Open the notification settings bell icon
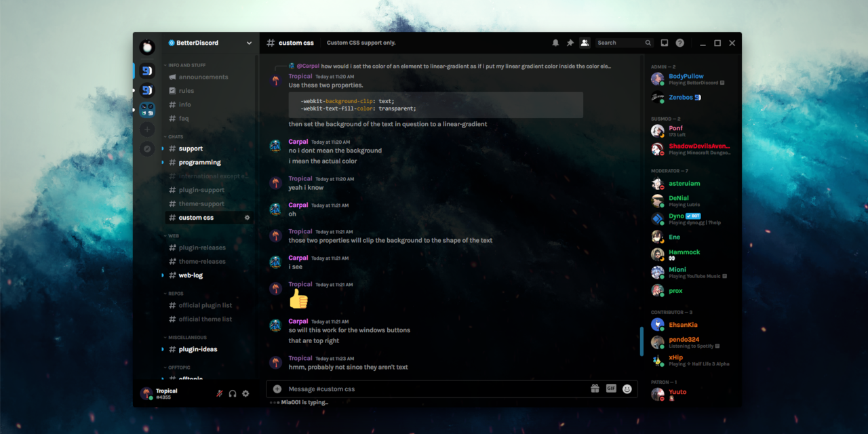 click(x=555, y=42)
